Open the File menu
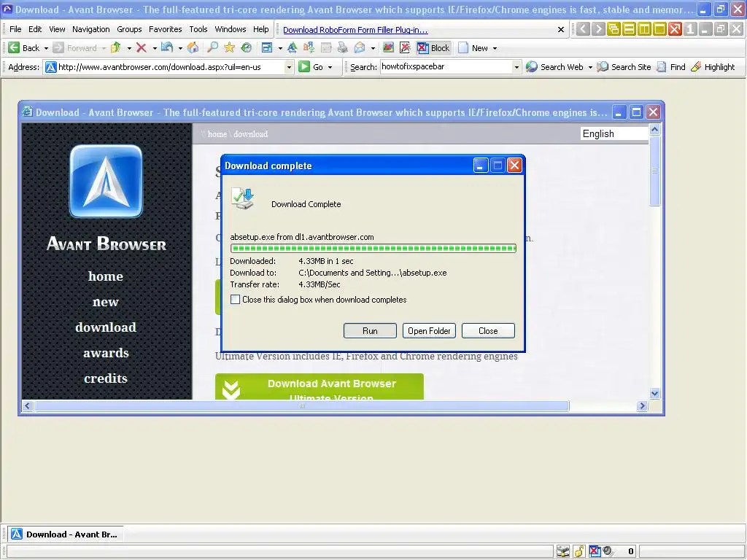The width and height of the screenshot is (747, 560). (x=15, y=29)
